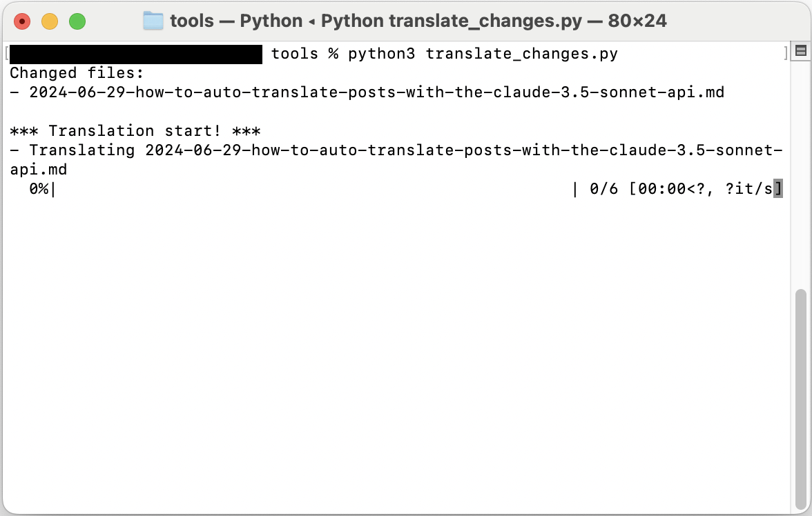Click the changed markdown filename under Changed files
This screenshot has width=812, height=516.
click(376, 92)
